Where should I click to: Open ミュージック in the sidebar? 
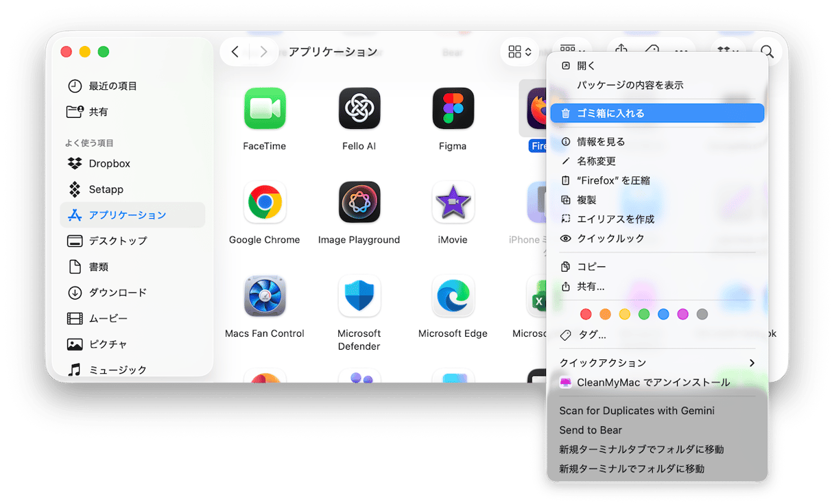tap(132, 370)
